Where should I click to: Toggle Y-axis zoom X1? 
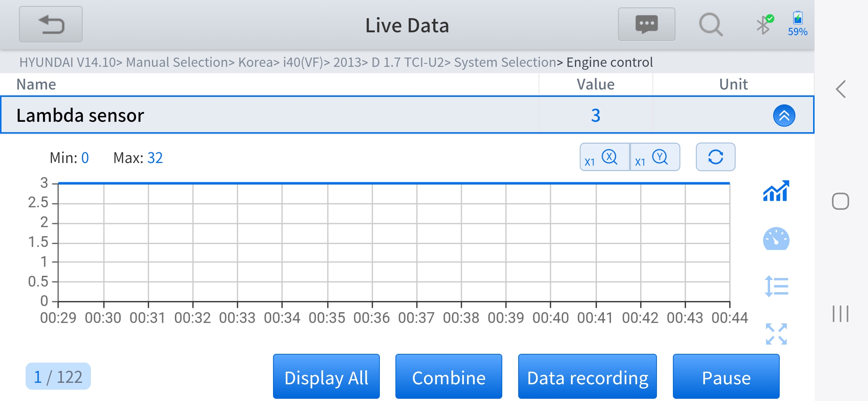pyautogui.click(x=655, y=157)
